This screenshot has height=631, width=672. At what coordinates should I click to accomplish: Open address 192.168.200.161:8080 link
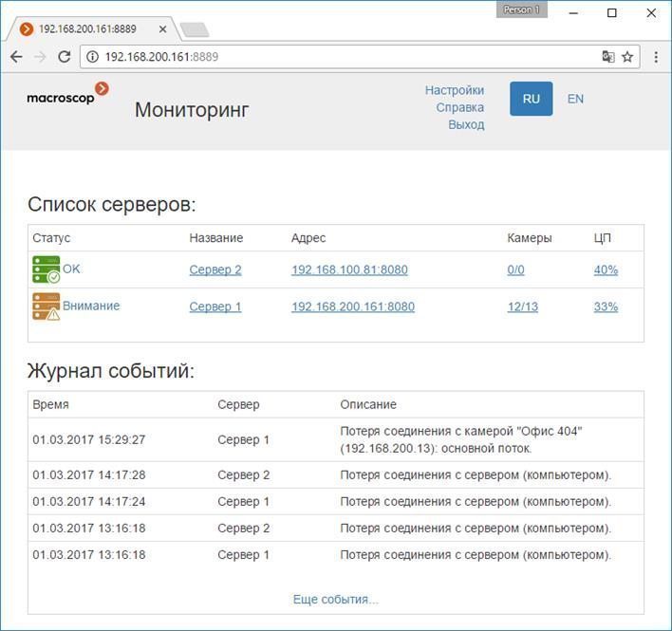coord(352,306)
